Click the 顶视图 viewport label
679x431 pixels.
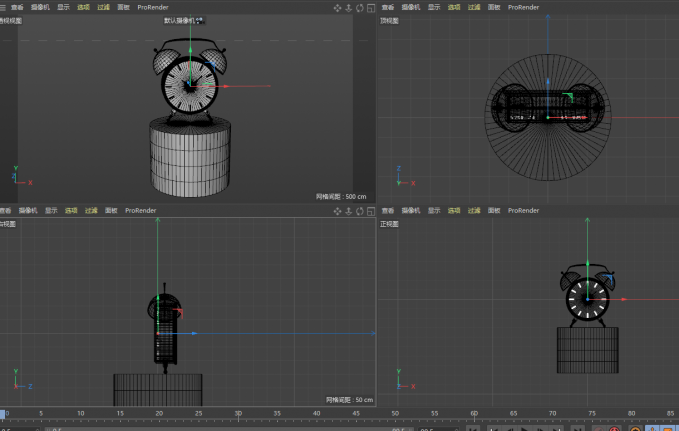click(389, 21)
